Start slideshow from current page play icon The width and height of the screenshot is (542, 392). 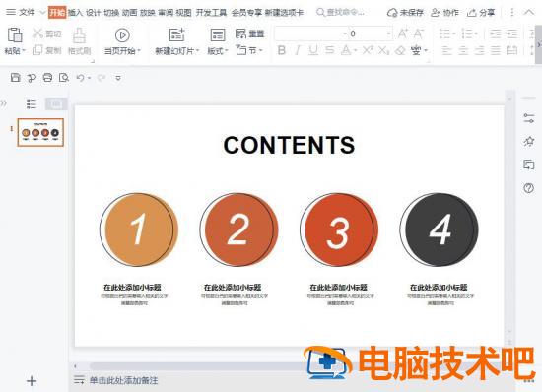coord(122,35)
